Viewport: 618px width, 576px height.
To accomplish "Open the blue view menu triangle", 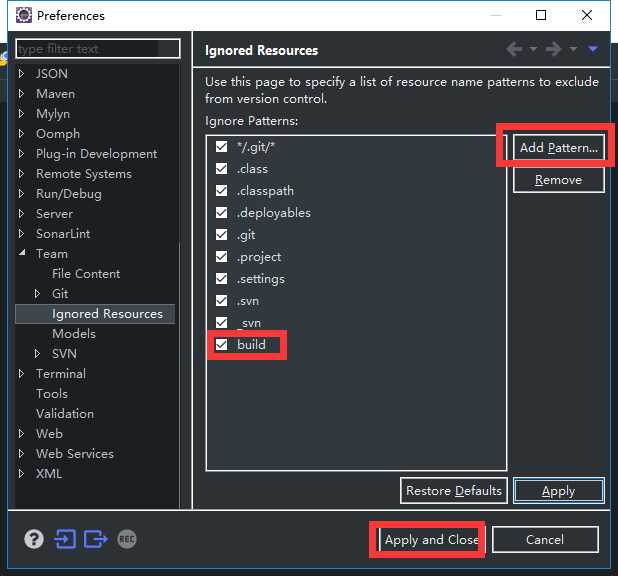I will coord(593,49).
